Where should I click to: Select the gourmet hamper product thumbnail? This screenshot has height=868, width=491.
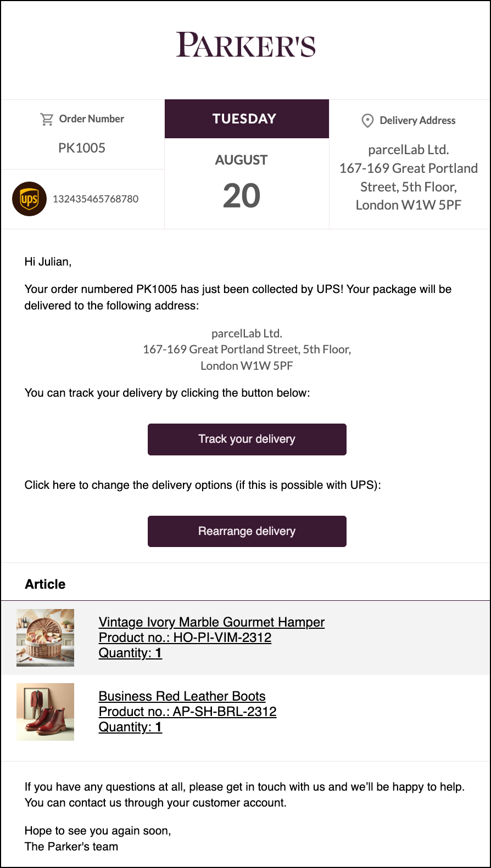[46, 638]
